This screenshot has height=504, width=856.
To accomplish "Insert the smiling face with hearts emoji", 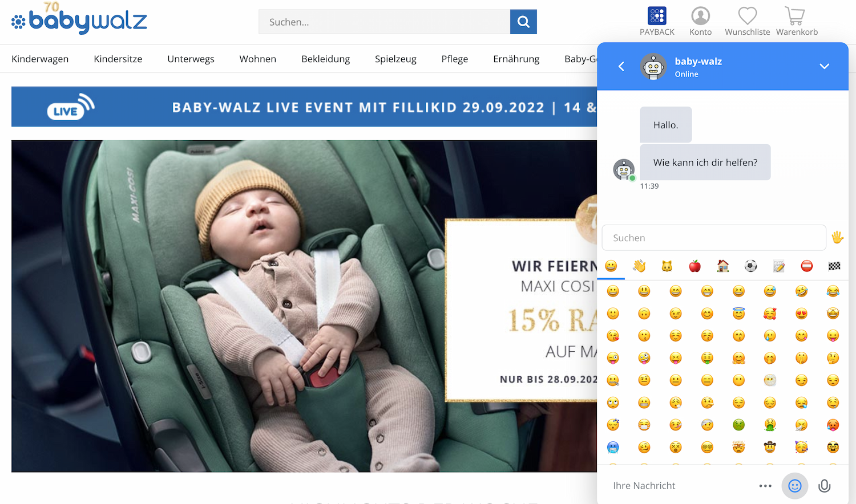I will pyautogui.click(x=770, y=314).
